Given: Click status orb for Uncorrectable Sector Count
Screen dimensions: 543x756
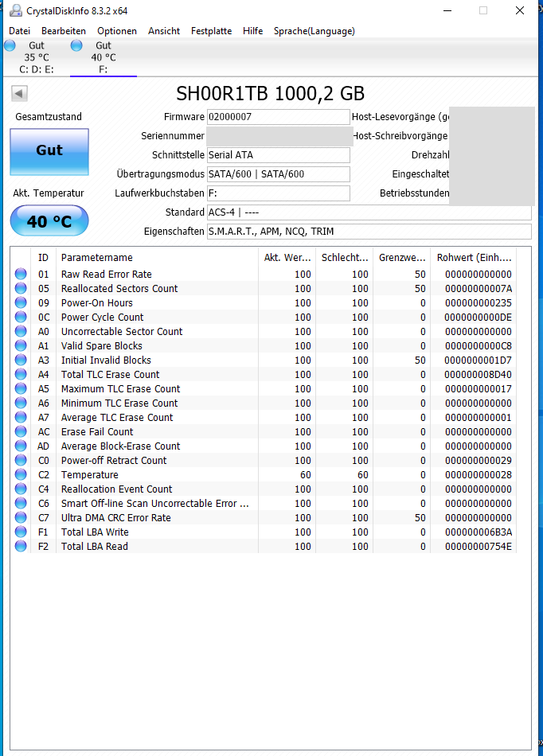Looking at the screenshot, I should (21, 331).
